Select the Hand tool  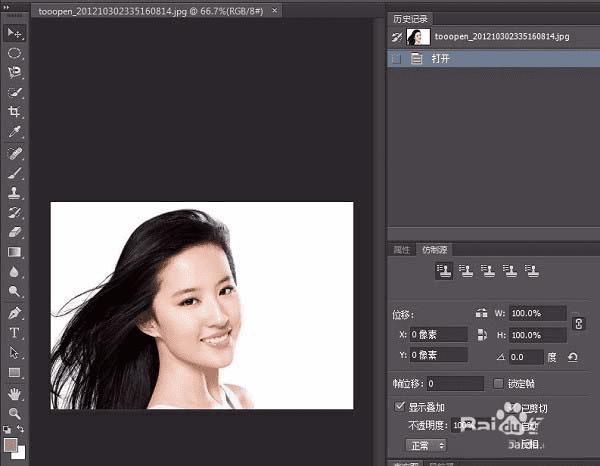15,393
